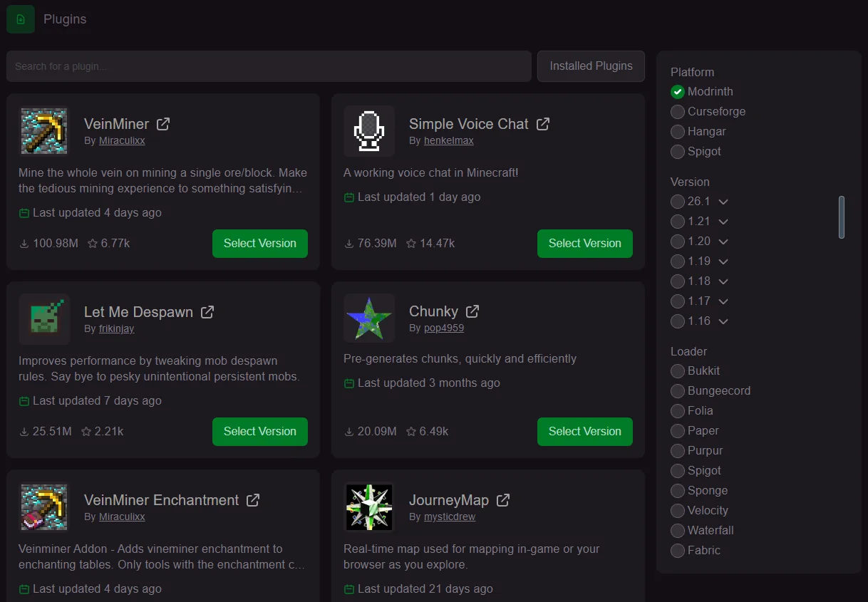Image resolution: width=868 pixels, height=602 pixels.
Task: Select the Sponge loader
Action: coord(678,491)
